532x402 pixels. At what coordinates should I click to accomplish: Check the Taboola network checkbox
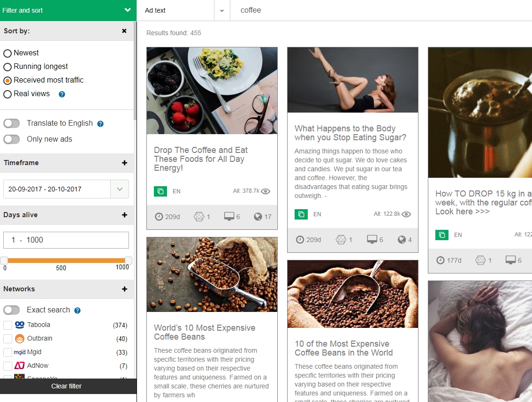coord(8,325)
